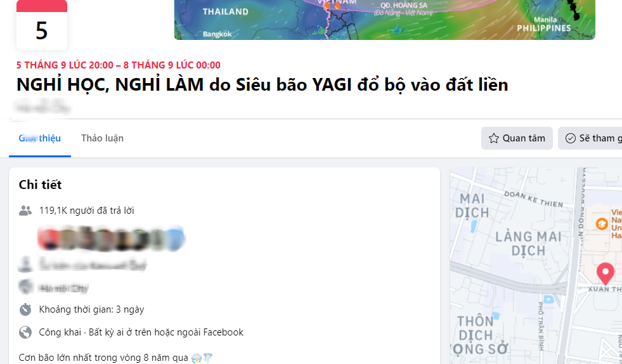Click the globe icon beside Công khai
The height and width of the screenshot is (364, 622).
click(x=25, y=332)
